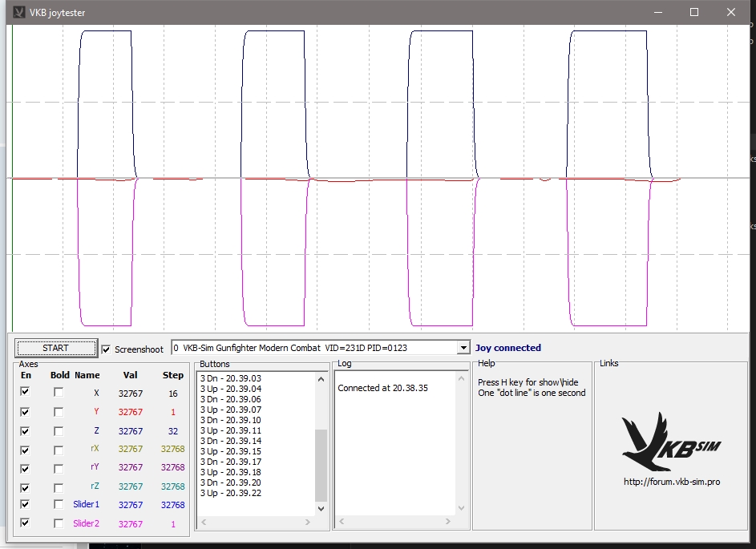Click Buttons list vertical scrollbar thumb

[321, 465]
